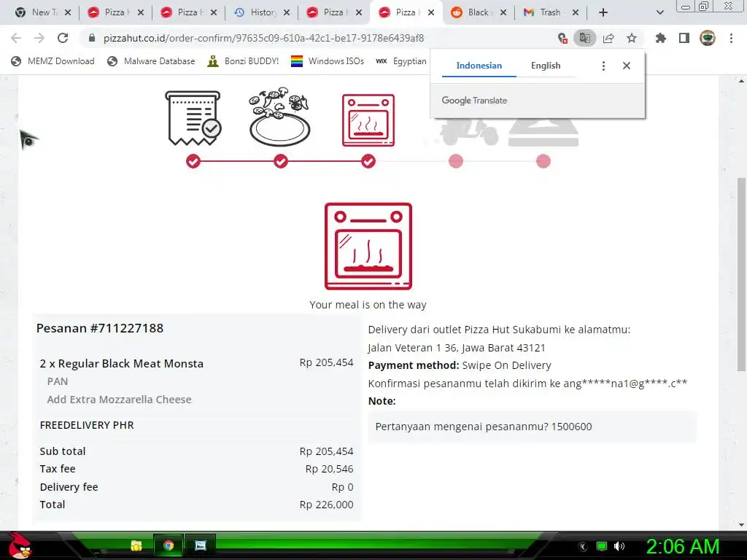Click the Total amount Rp 226,000

tap(326, 505)
